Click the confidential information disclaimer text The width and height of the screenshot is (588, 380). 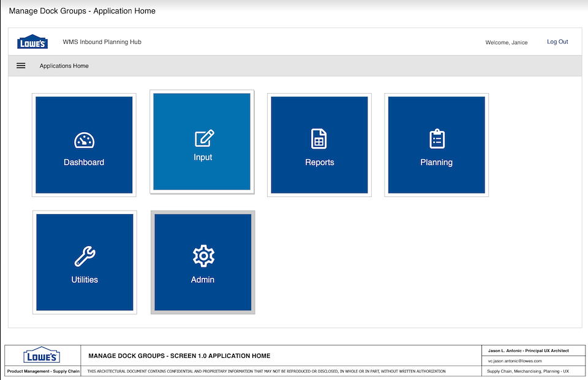(266, 371)
